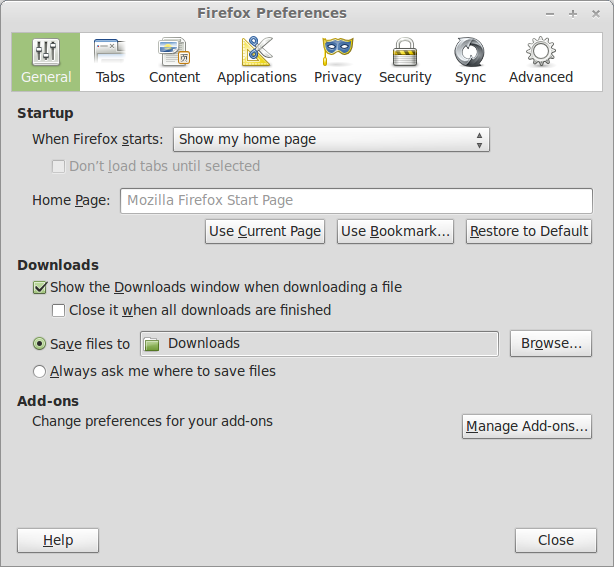Click the Close button at bottom
Screen dimensions: 614x567
[x=556, y=540]
